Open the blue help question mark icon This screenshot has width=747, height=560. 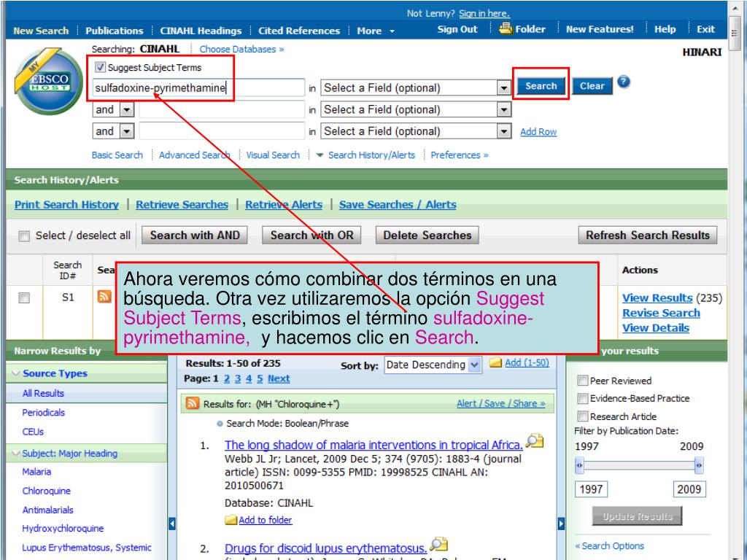(x=624, y=82)
